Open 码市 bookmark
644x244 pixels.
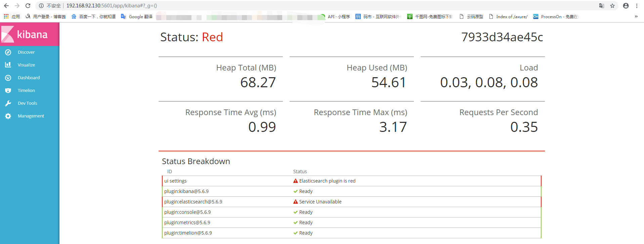point(378,16)
